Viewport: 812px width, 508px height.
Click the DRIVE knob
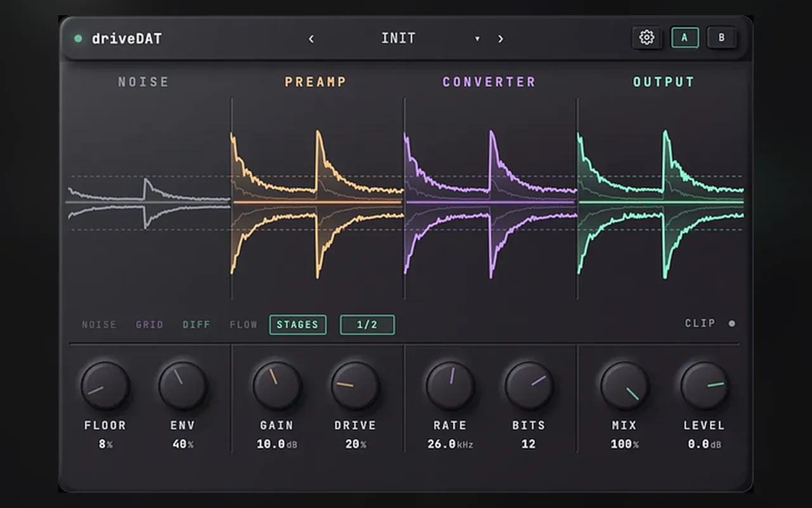point(355,386)
